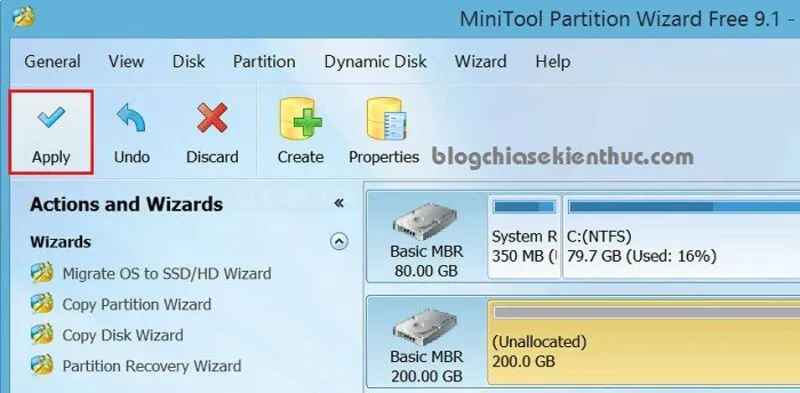
Task: Open the View menu
Action: click(126, 62)
